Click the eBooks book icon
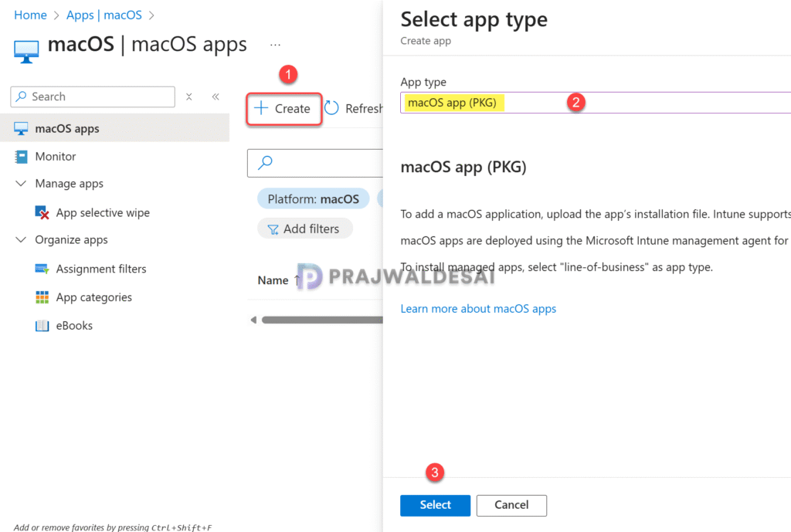791x532 pixels. click(x=42, y=326)
